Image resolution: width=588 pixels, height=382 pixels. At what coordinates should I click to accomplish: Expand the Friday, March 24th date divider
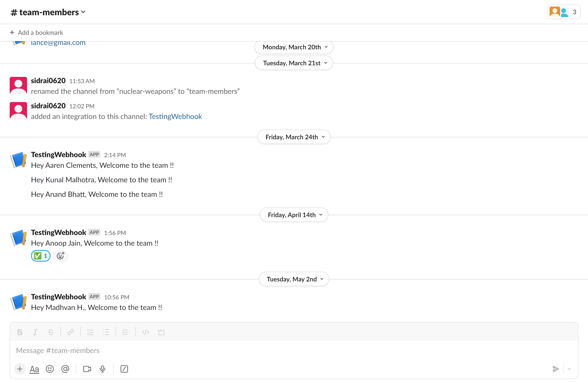tap(294, 137)
